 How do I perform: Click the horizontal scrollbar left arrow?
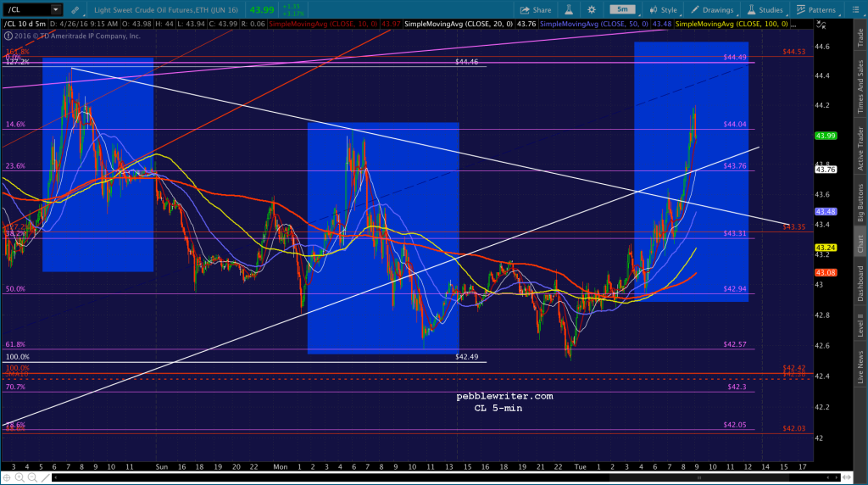(55, 477)
